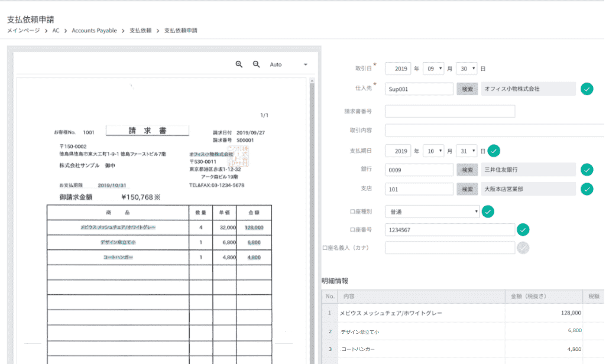Click inside the 請求書番号 input field
This screenshot has width=609, height=364.
click(x=449, y=111)
